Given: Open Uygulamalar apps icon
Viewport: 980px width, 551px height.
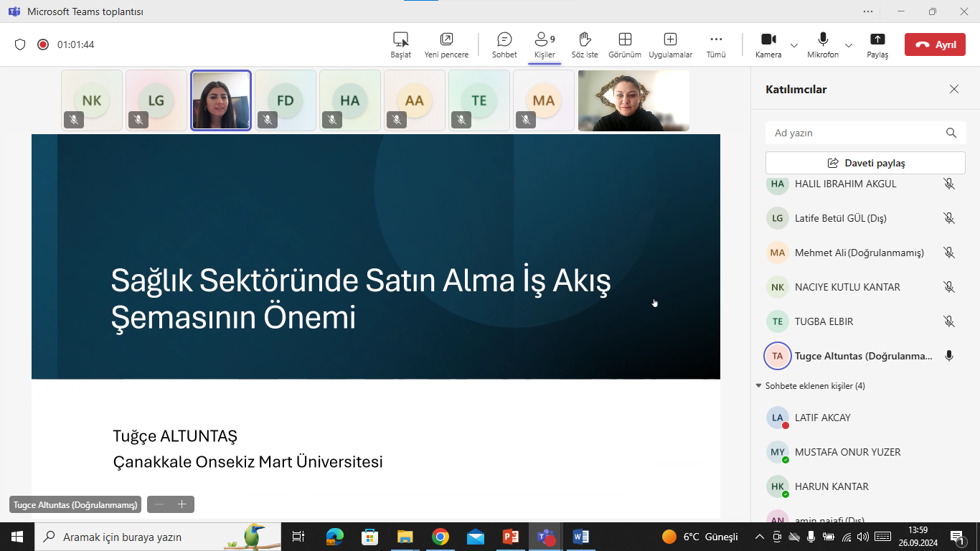Looking at the screenshot, I should click(670, 44).
